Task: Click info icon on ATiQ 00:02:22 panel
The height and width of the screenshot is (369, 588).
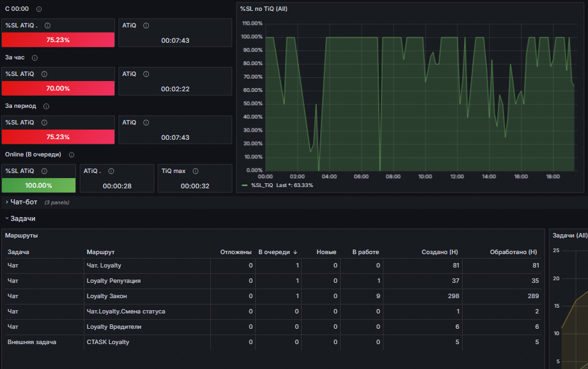Action: 146,74
